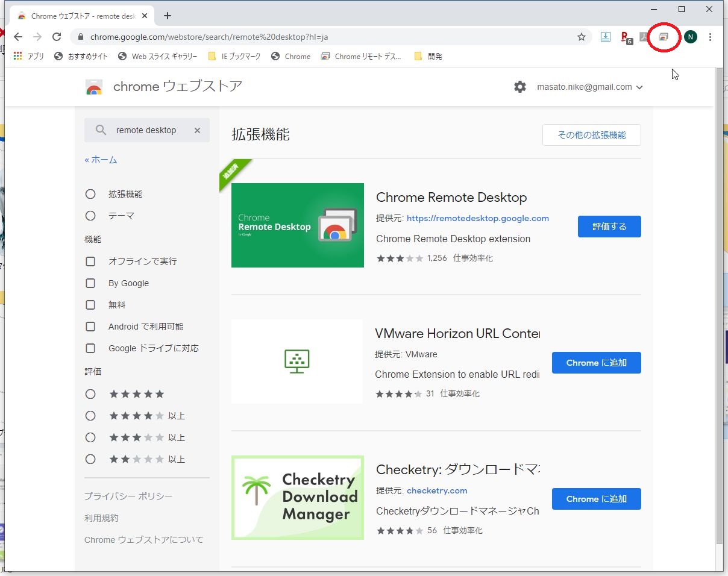The width and height of the screenshot is (728, 576).
Task: Open the blue download extension icon
Action: (x=606, y=37)
